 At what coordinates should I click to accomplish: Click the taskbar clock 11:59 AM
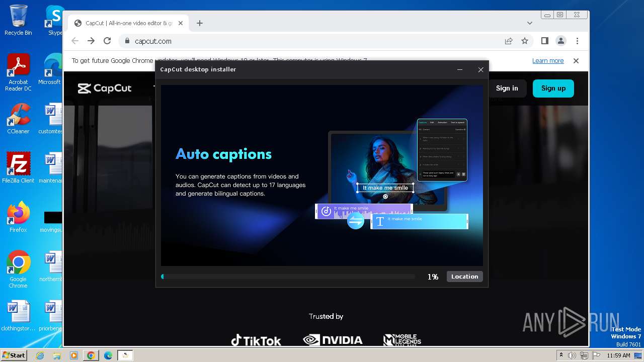pyautogui.click(x=619, y=355)
